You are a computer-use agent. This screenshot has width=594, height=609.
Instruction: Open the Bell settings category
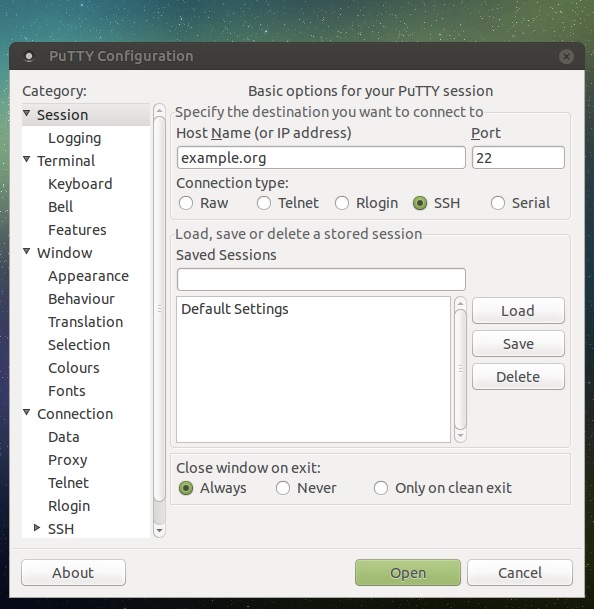tap(61, 207)
